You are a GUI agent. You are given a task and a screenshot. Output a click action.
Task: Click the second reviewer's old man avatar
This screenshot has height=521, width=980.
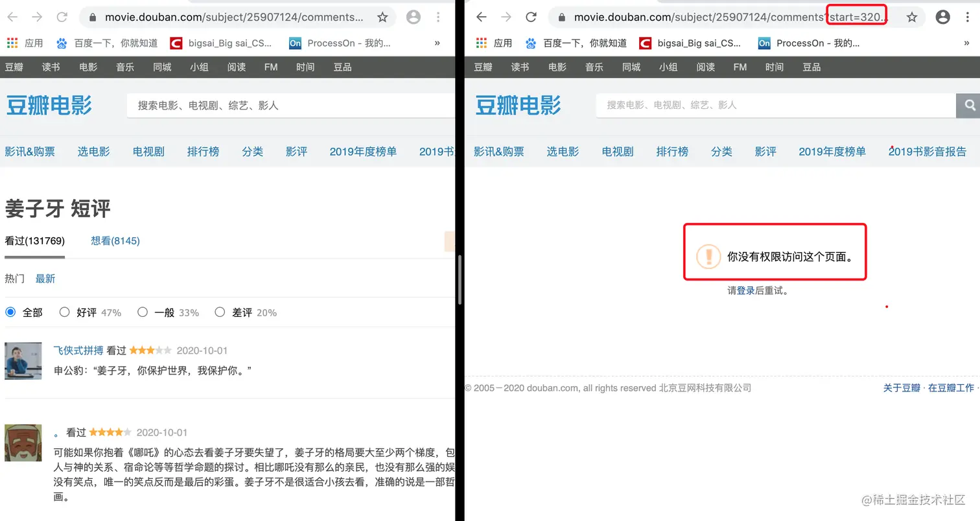click(23, 443)
